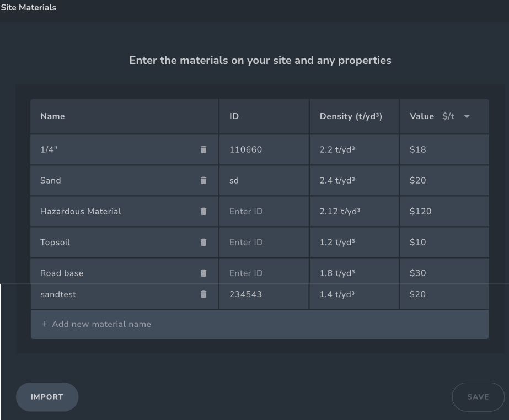Click density 2.12 t/yd³ cell
509x420 pixels.
[x=354, y=211]
